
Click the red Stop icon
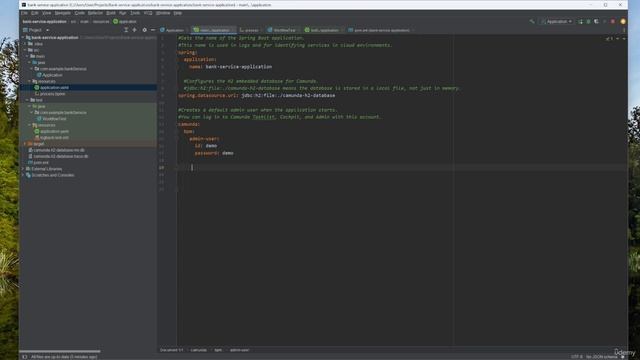click(613, 21)
